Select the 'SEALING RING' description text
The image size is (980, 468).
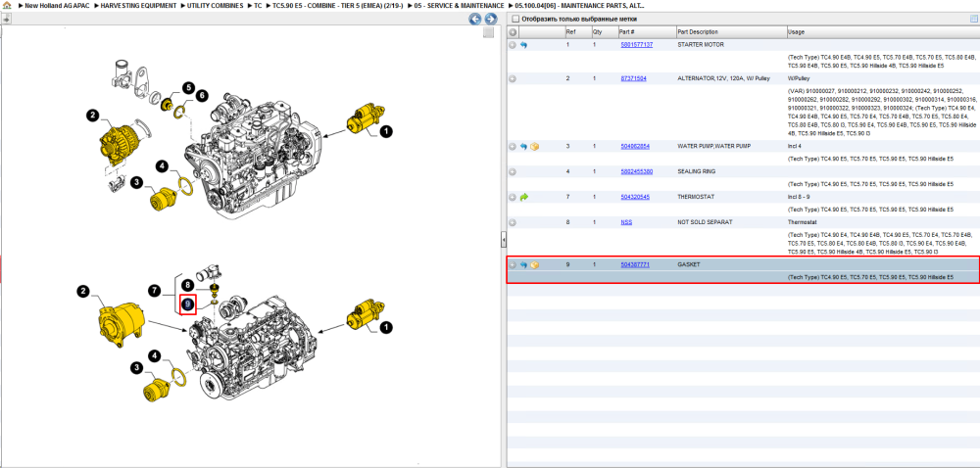pos(696,171)
